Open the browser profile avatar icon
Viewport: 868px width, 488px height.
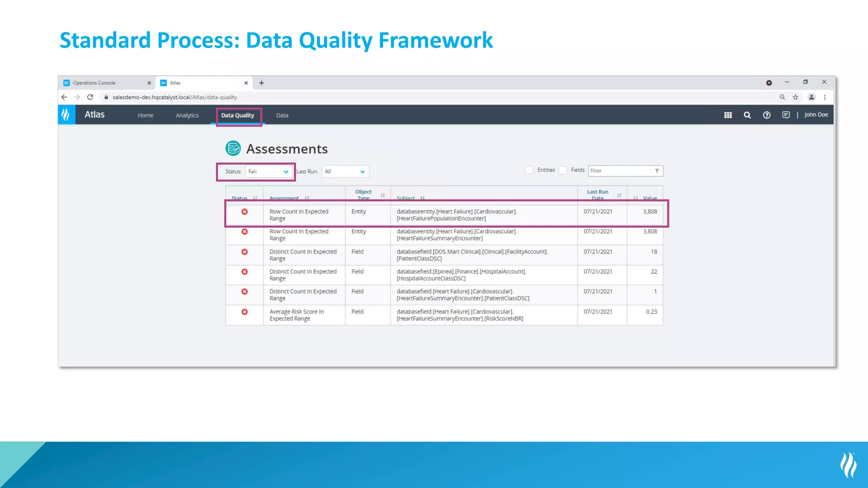(x=812, y=97)
